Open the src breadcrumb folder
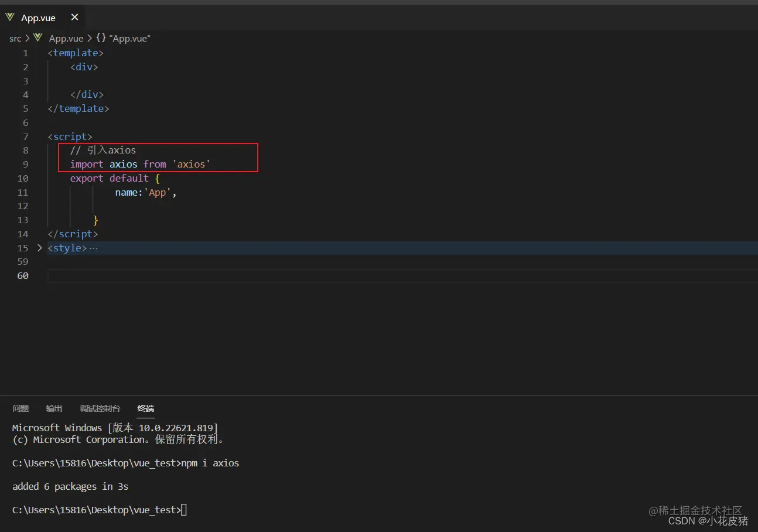758x532 pixels. click(15, 38)
